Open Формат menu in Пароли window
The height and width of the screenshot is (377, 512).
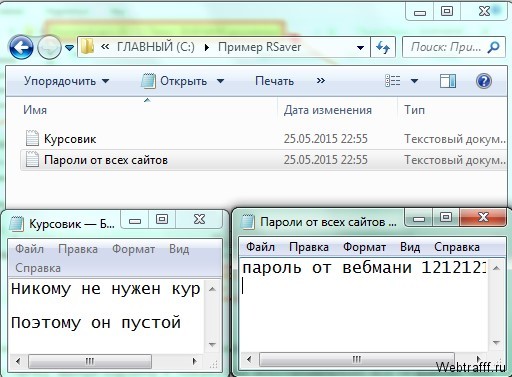click(x=364, y=247)
